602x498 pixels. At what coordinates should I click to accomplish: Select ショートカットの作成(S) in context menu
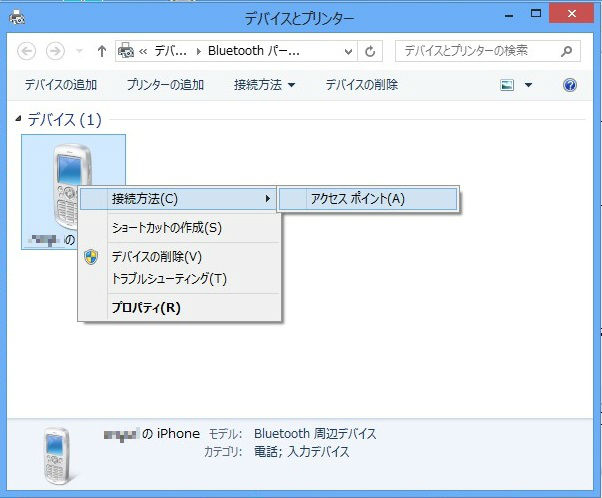[167, 227]
